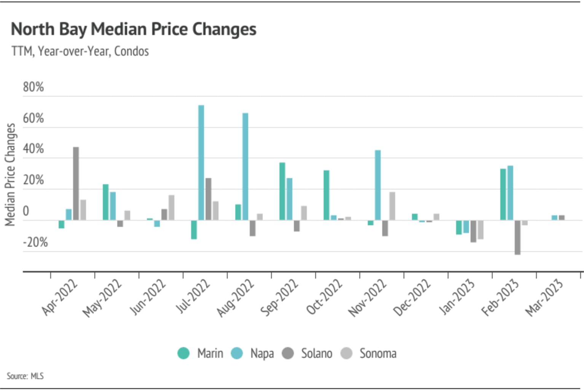
Task: Select the tallest Napa bar in Jul-2022
Action: [201, 163]
